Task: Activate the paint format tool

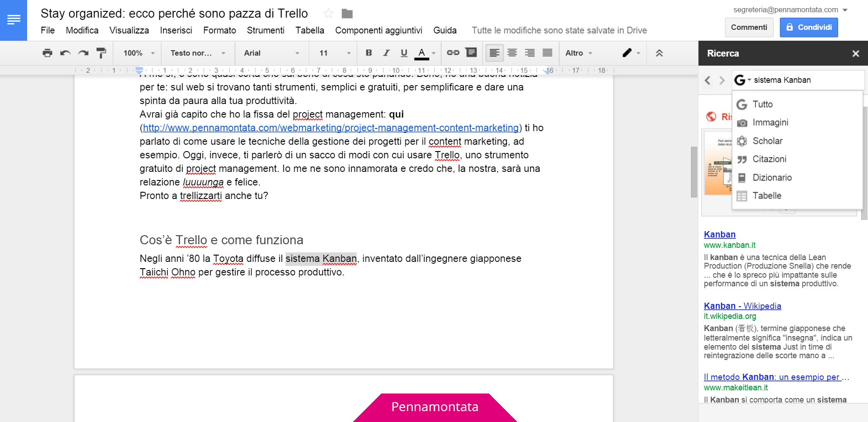Action: pyautogui.click(x=101, y=53)
